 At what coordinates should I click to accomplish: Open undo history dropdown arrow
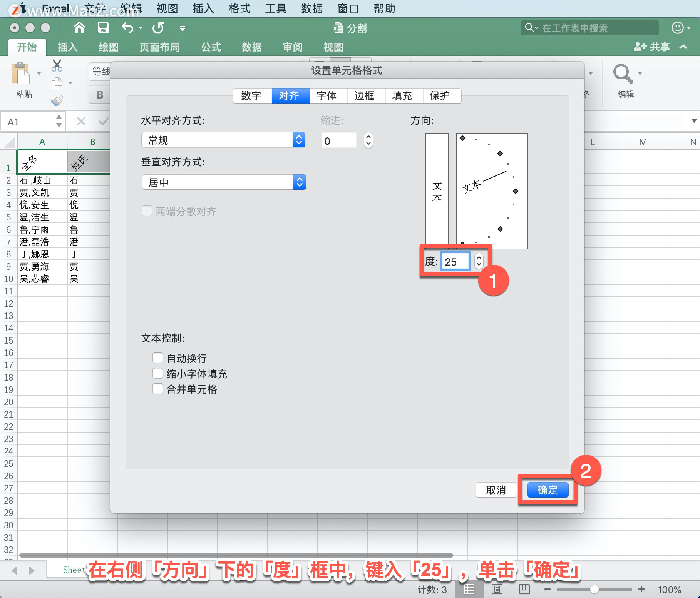(141, 28)
